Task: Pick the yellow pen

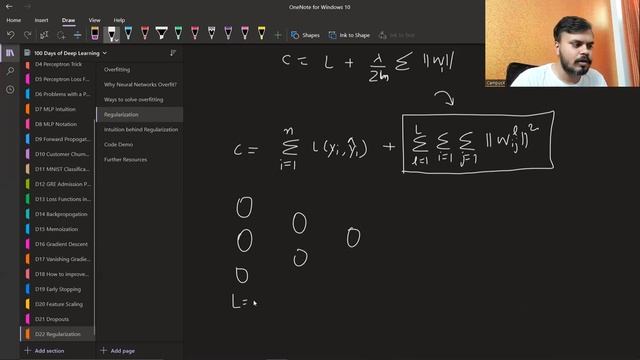Action: click(262, 33)
